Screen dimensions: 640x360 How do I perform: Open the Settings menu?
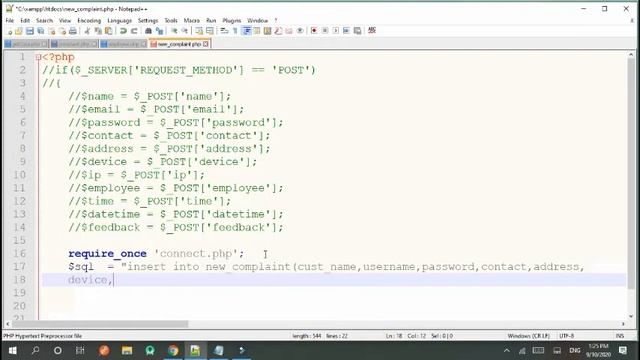pyautogui.click(x=148, y=20)
